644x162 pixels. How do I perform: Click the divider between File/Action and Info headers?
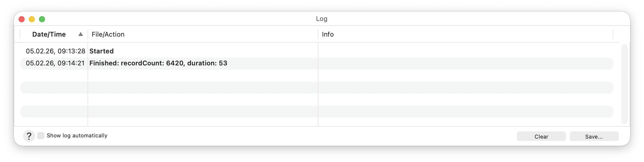click(318, 34)
